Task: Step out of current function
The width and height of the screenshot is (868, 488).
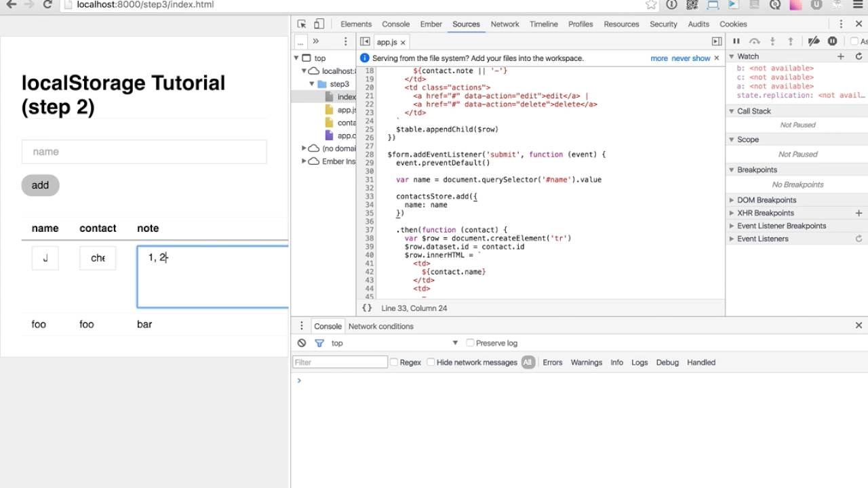Action: click(790, 41)
